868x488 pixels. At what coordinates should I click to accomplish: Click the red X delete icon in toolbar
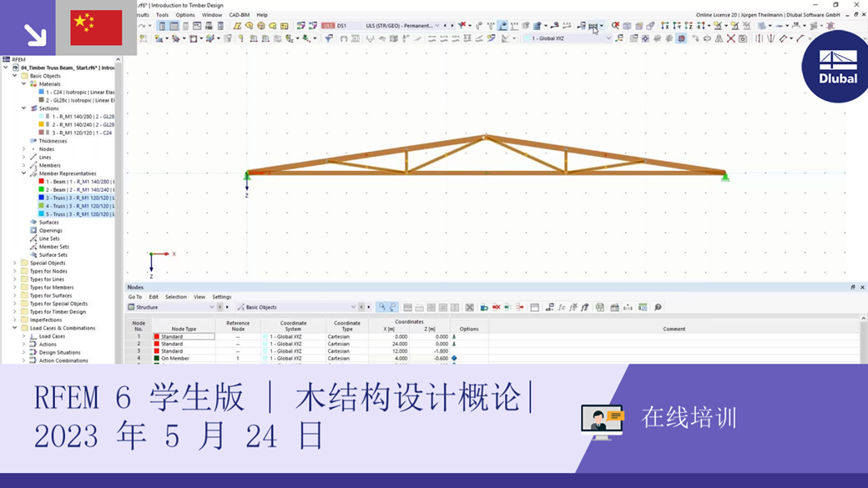(x=731, y=38)
